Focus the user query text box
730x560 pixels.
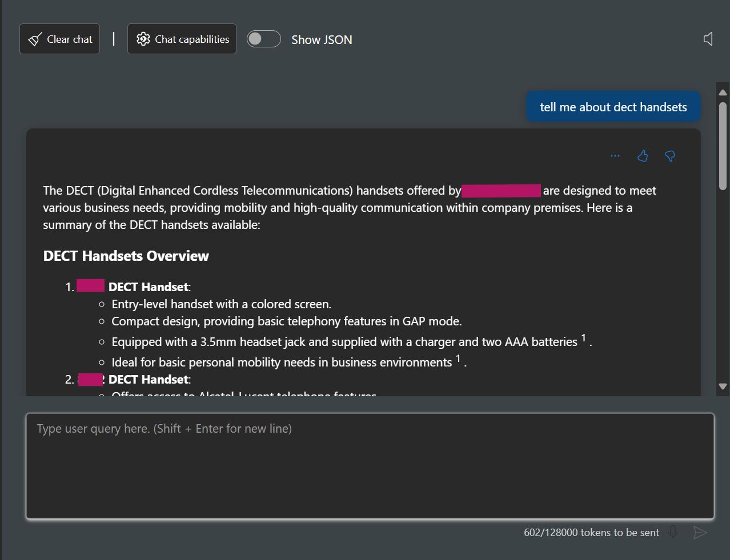pyautogui.click(x=370, y=466)
